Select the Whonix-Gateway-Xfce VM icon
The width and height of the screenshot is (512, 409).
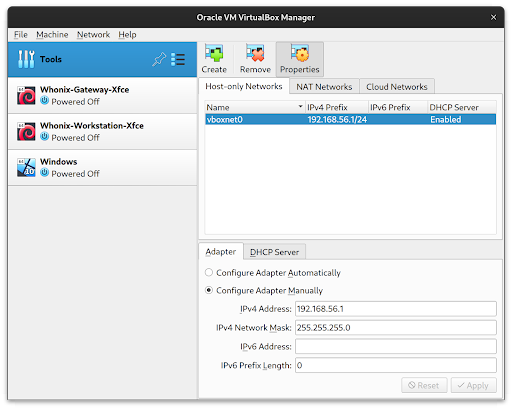pyautogui.click(x=26, y=95)
